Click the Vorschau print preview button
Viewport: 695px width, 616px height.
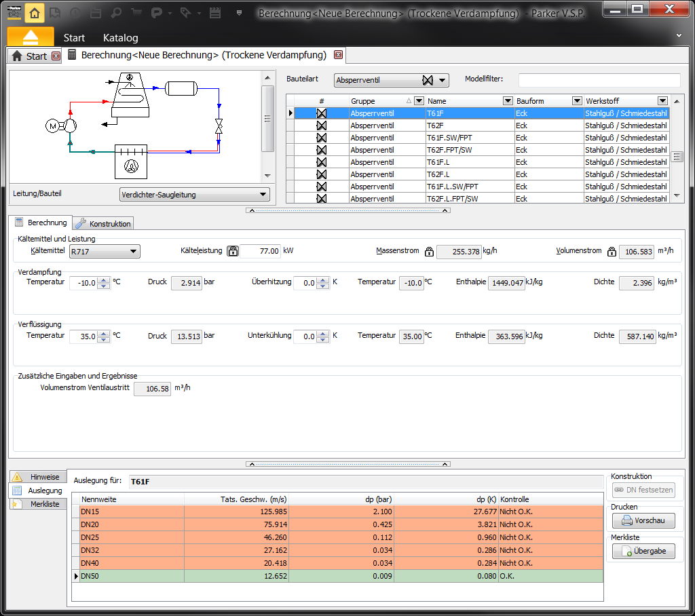click(x=643, y=521)
